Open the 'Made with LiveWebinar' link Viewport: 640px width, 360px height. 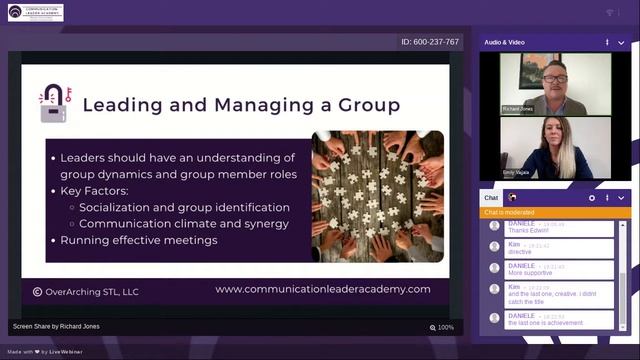point(45,352)
